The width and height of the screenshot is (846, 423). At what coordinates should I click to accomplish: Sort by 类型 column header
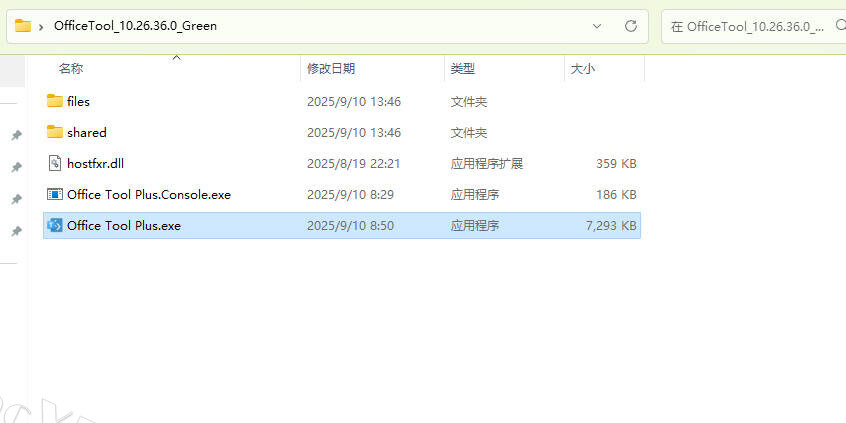click(x=462, y=69)
